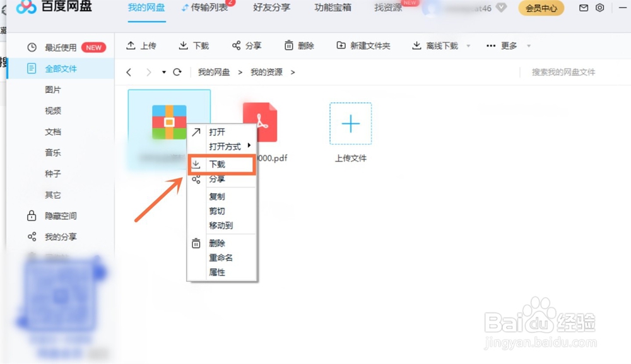Open the envelope message icon at top right
This screenshot has height=364, width=631.
click(x=583, y=7)
